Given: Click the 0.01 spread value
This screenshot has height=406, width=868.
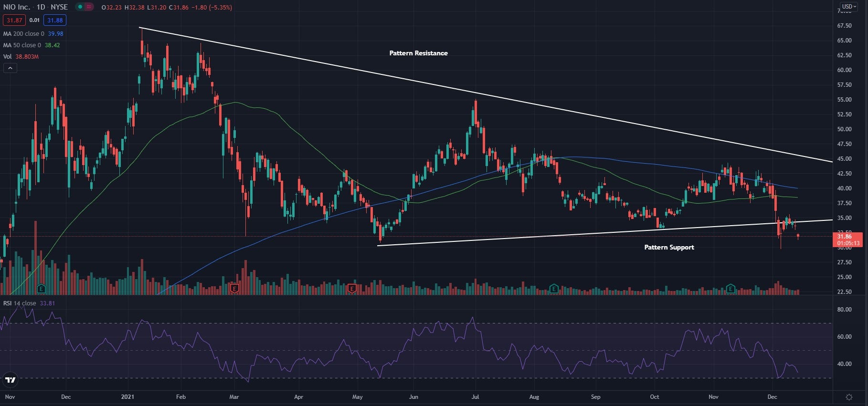Looking at the screenshot, I should coord(34,21).
